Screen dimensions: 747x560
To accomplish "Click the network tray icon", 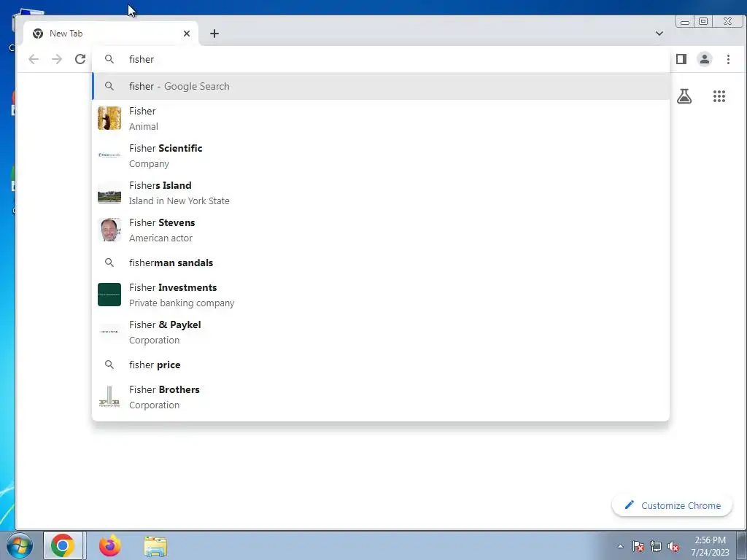I will (656, 546).
